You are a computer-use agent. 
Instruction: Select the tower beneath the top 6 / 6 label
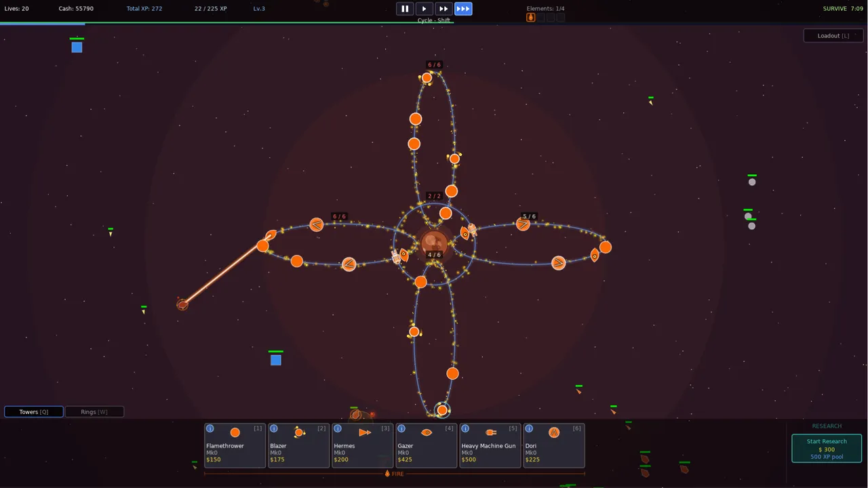tap(427, 78)
